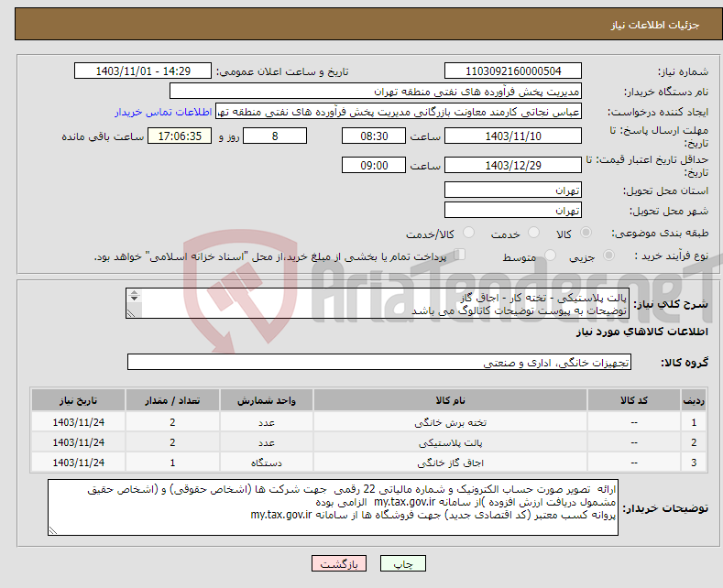Click the کد کالا column header
Viewport: 723px width, 588px height.
click(x=634, y=400)
